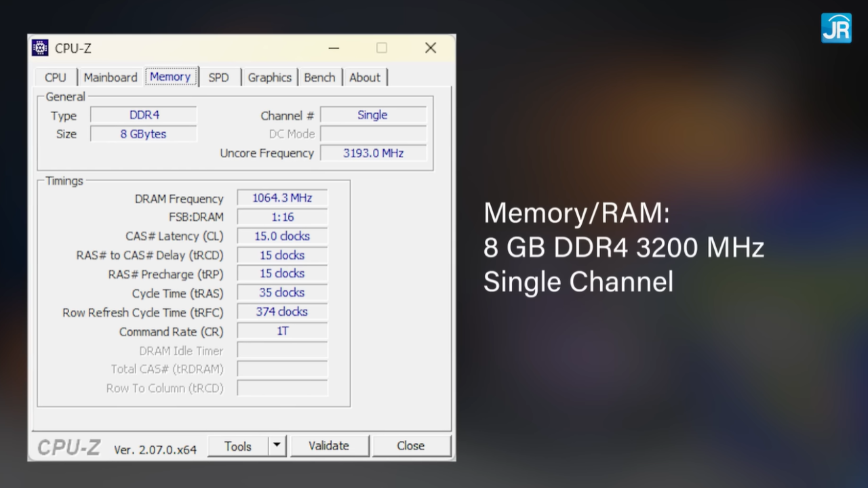Close the CPU-Z window with X
The width and height of the screenshot is (868, 488).
point(431,48)
